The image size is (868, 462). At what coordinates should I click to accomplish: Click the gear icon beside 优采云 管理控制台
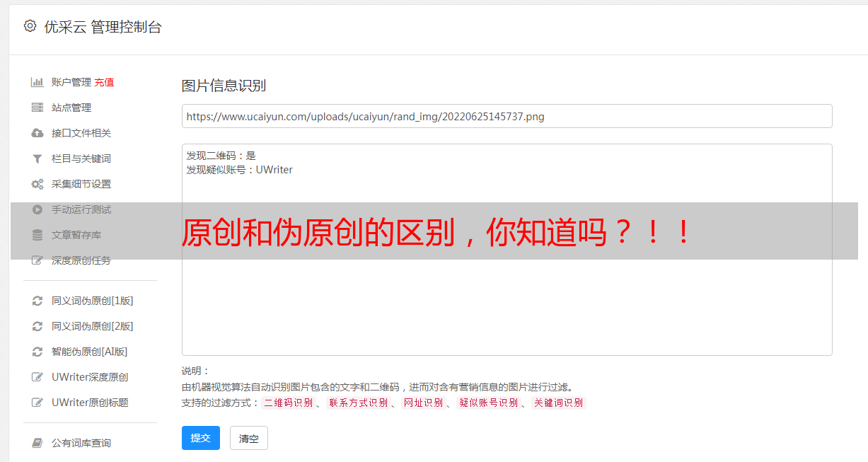[x=30, y=26]
